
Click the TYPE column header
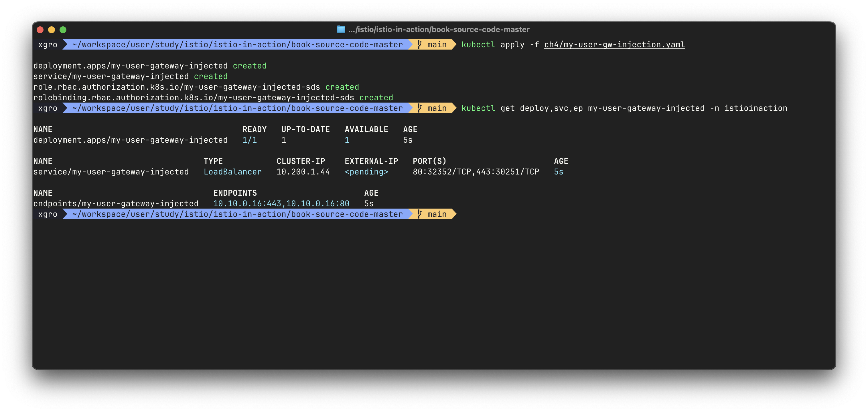(x=213, y=161)
